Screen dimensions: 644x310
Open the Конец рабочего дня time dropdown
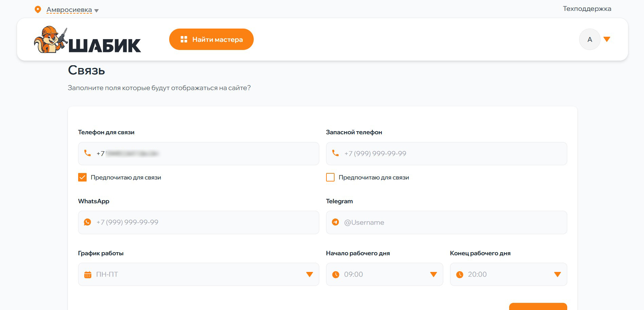coord(557,274)
